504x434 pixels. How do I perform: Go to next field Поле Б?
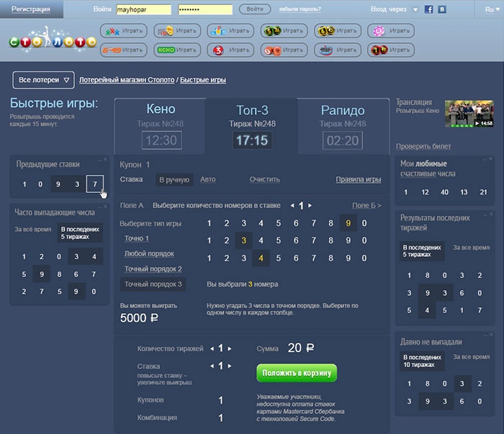pos(366,206)
